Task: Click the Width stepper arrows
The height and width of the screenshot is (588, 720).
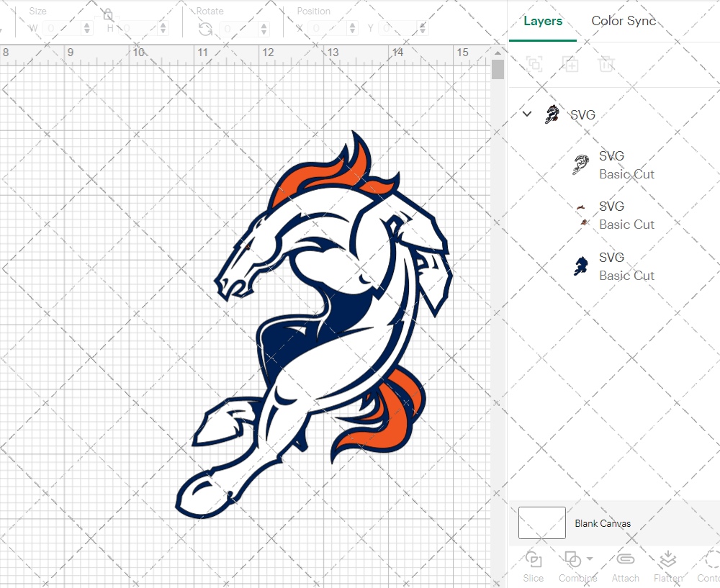Action: pyautogui.click(x=87, y=29)
